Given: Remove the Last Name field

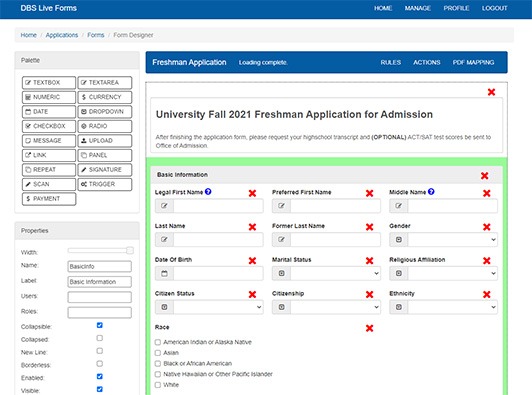Looking at the screenshot, I should pyautogui.click(x=252, y=227).
